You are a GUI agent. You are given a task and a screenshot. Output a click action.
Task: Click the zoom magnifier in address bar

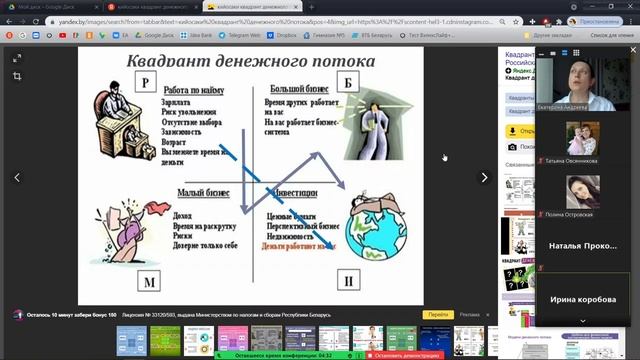tap(502, 22)
